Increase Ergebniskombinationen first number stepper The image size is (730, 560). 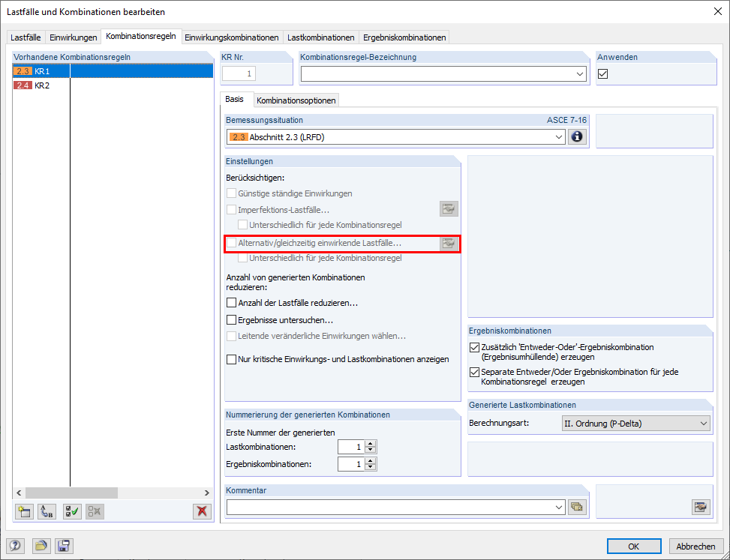(371, 460)
